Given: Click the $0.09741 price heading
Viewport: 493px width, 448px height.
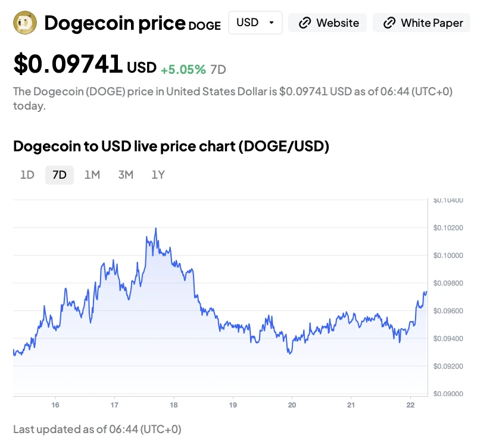Looking at the screenshot, I should (68, 64).
